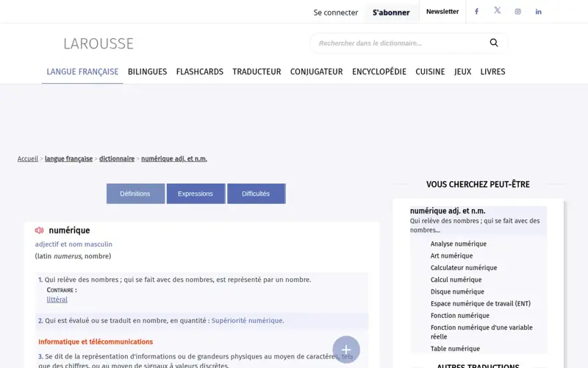Open Analyse numérique suggestion
Image resolution: width=588 pixels, height=368 pixels.
coord(458,244)
